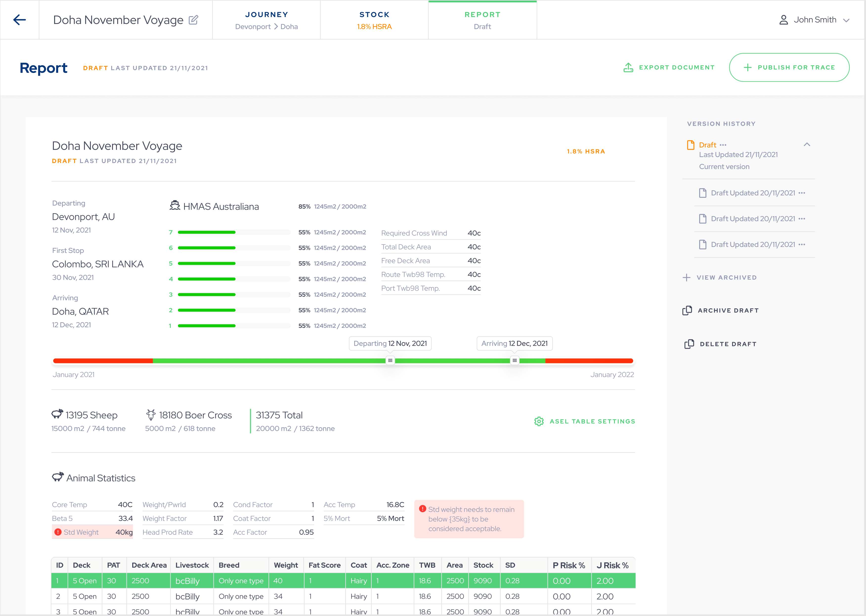Switch to the Stock tab
Viewport: 866px width, 616px height.
click(x=374, y=20)
